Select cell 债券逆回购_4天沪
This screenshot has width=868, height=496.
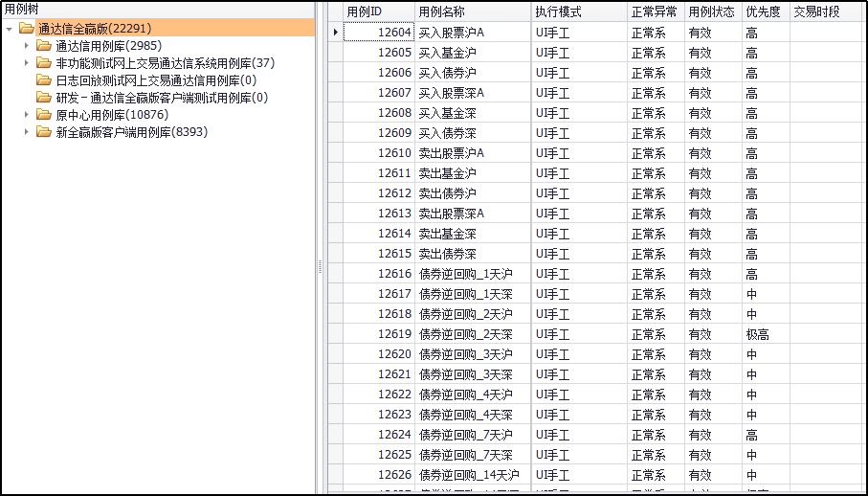[x=473, y=395]
